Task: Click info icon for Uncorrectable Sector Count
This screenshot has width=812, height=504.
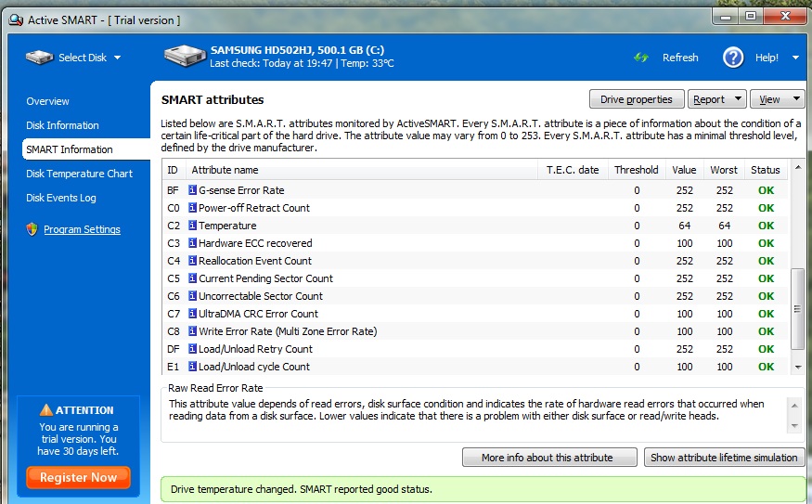Action: click(x=192, y=296)
